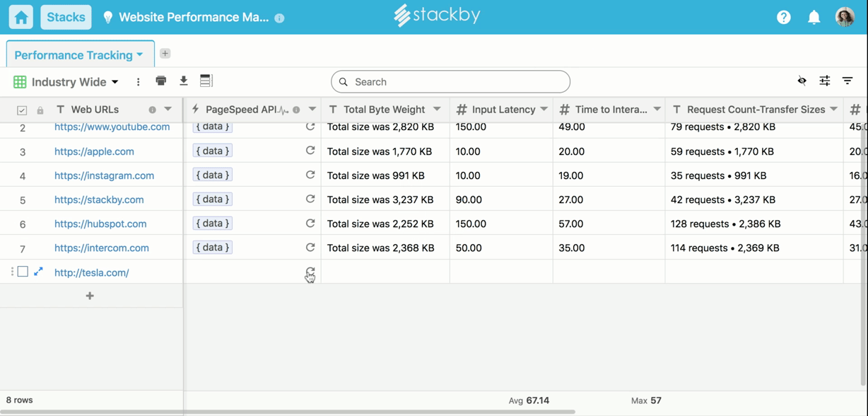Click the Search input field
The width and height of the screenshot is (868, 416).
click(450, 82)
